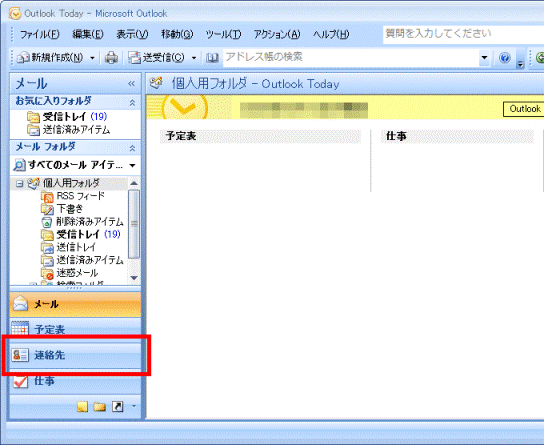Open the 移動(G) menu
Screen dimensions: 544x445
pyautogui.click(x=177, y=34)
